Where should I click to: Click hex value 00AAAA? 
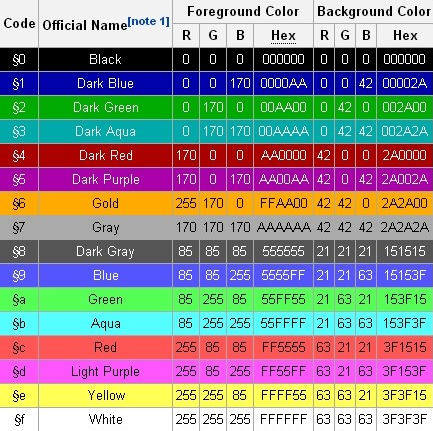click(283, 131)
